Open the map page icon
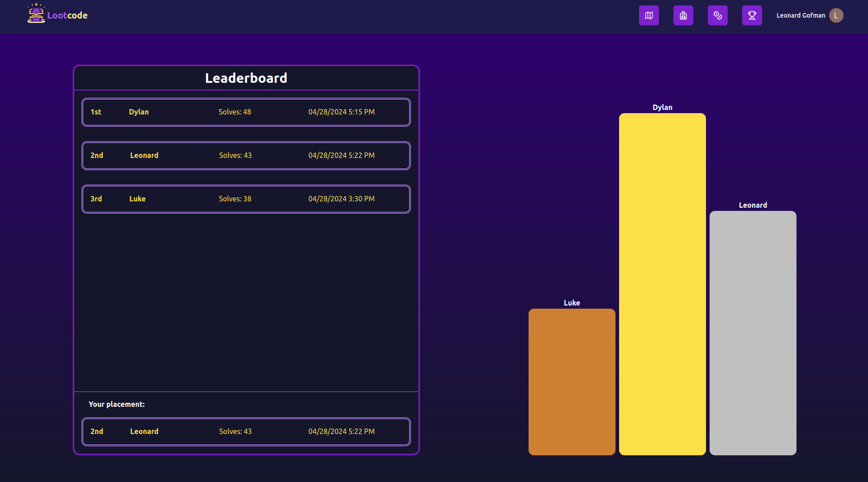Viewport: 868px width, 482px height. coord(649,15)
